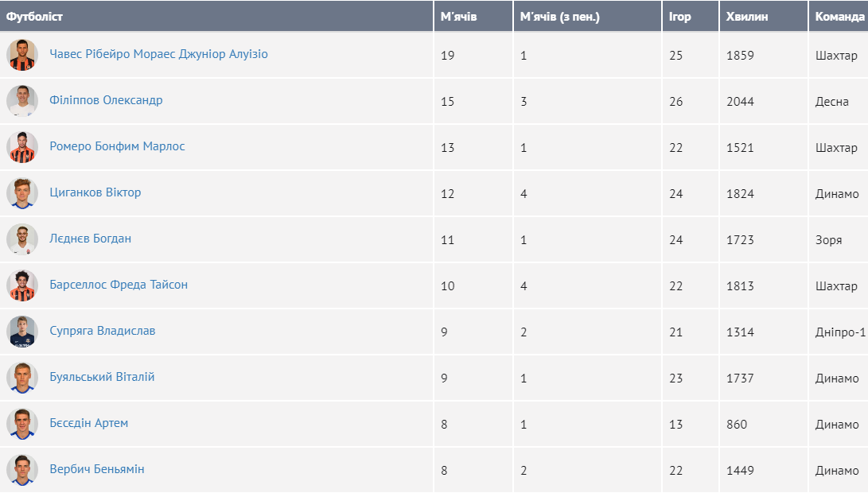Click Супряга Владислав's avatar photo
The width and height of the screenshot is (868, 493).
(22, 332)
